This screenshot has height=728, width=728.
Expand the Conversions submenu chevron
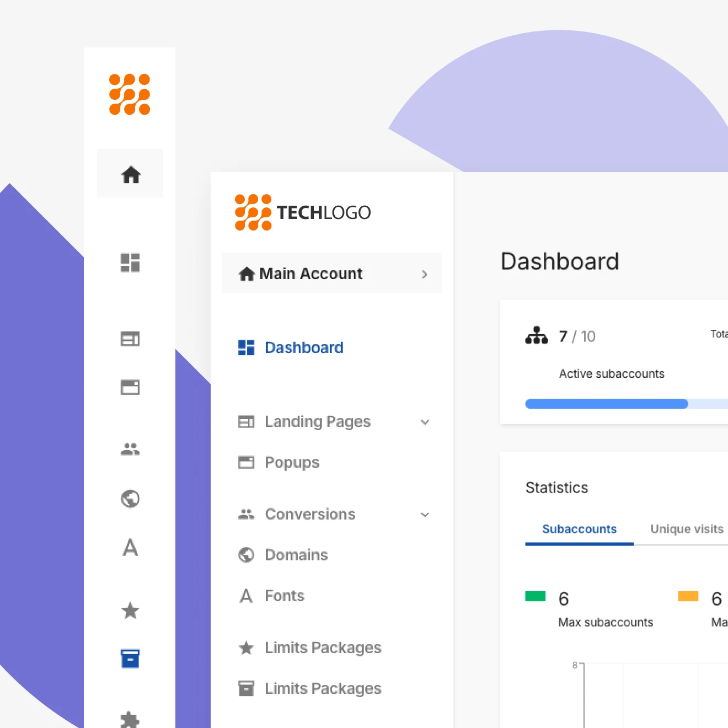(425, 515)
